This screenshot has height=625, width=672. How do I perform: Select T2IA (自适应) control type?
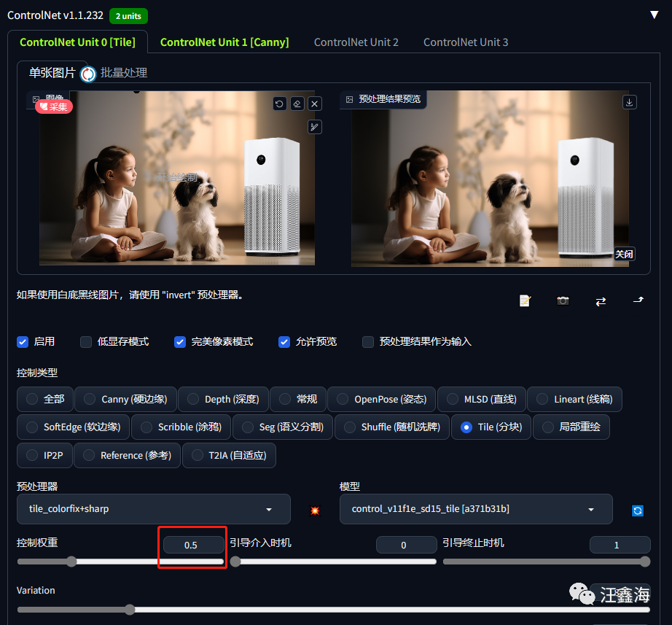tap(230, 456)
